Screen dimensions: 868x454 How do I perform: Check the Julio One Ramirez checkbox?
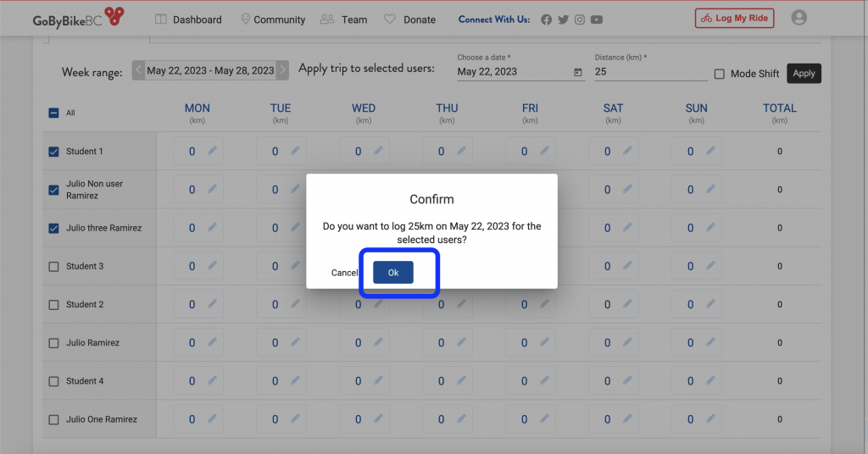[53, 420]
